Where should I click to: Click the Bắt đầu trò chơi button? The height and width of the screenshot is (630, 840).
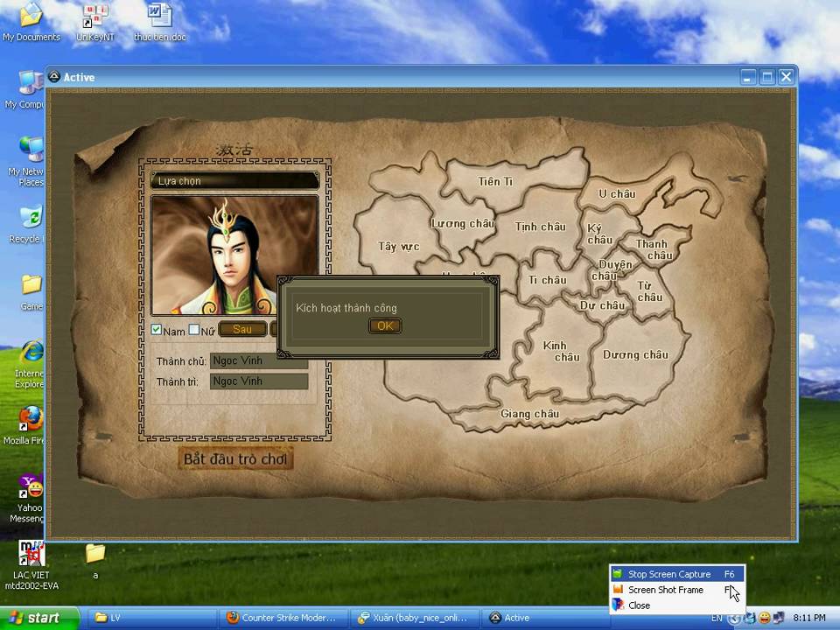[235, 458]
